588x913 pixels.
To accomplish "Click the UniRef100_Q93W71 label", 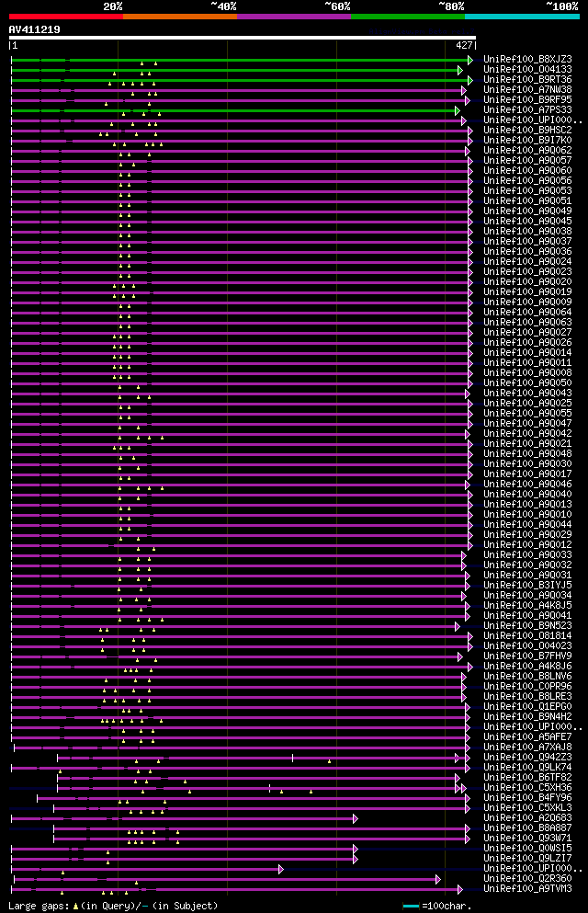I will tap(527, 838).
